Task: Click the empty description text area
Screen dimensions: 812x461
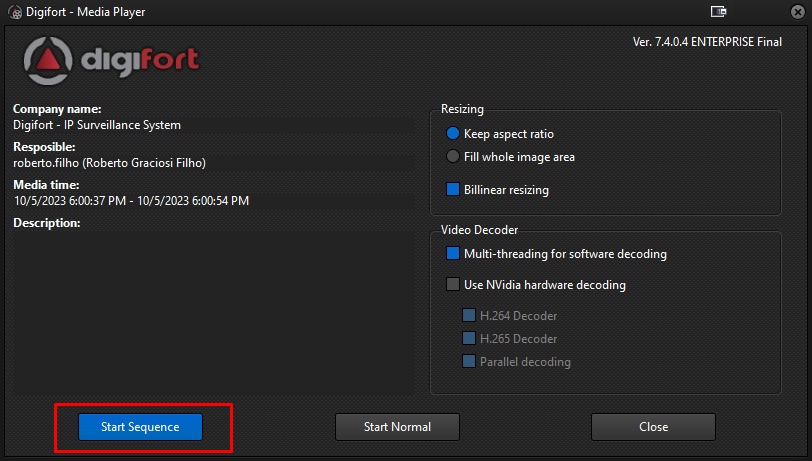Action: 213,313
